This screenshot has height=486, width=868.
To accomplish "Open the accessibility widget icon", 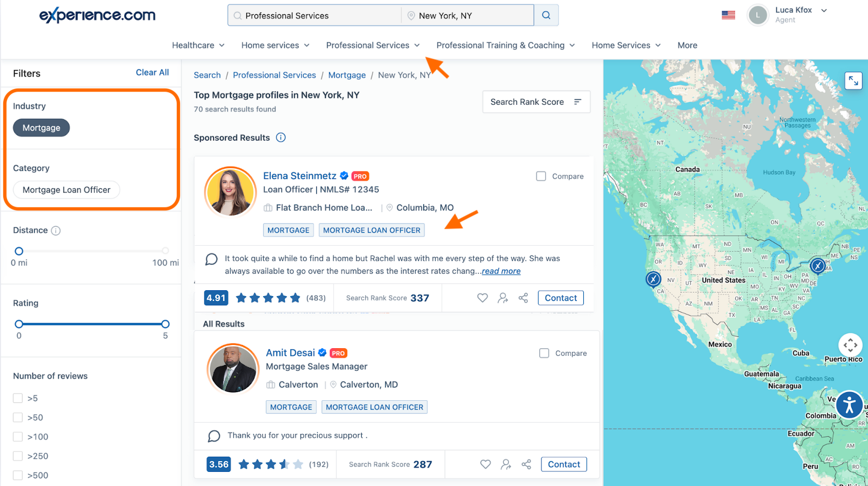I will click(849, 405).
